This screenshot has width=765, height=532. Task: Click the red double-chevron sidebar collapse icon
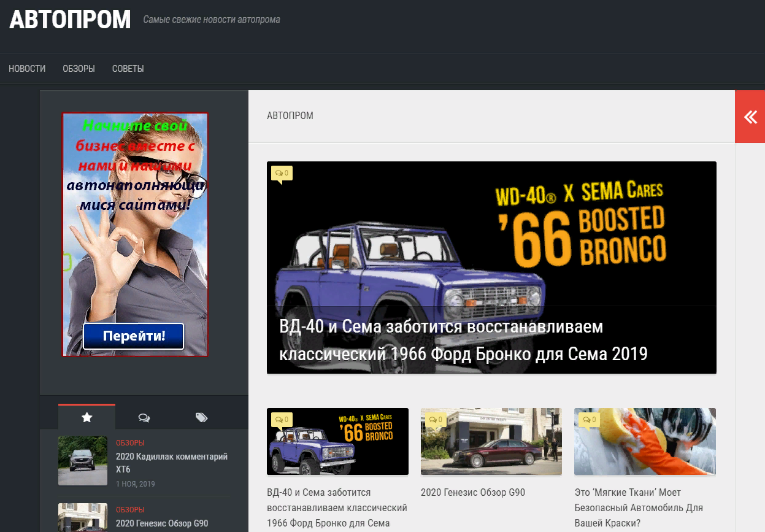pyautogui.click(x=750, y=117)
